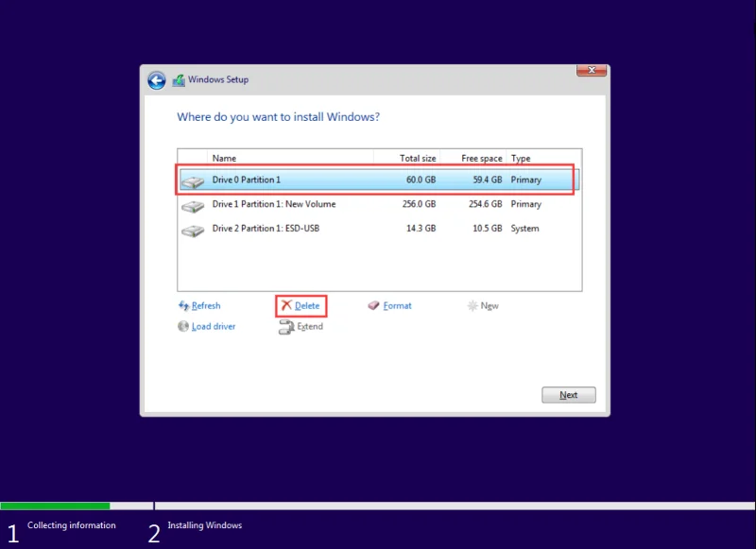The width and height of the screenshot is (756, 549).
Task: Click the 254.6 GB free space value
Action: [486, 204]
